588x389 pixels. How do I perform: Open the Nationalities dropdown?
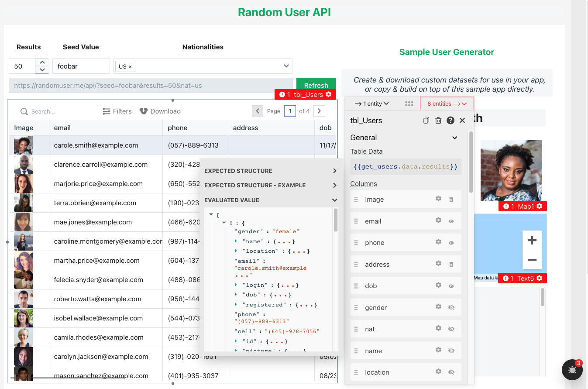pos(286,66)
